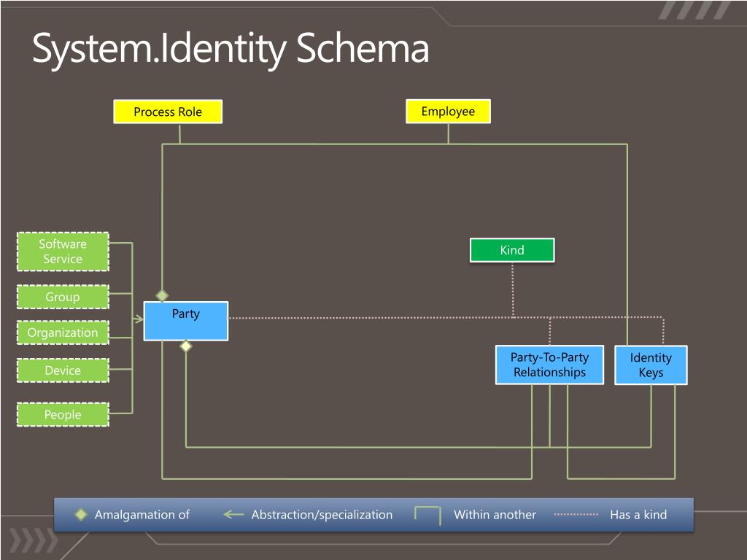Click the legend's dotted Has a kind line
The height and width of the screenshot is (560, 747).
click(576, 514)
